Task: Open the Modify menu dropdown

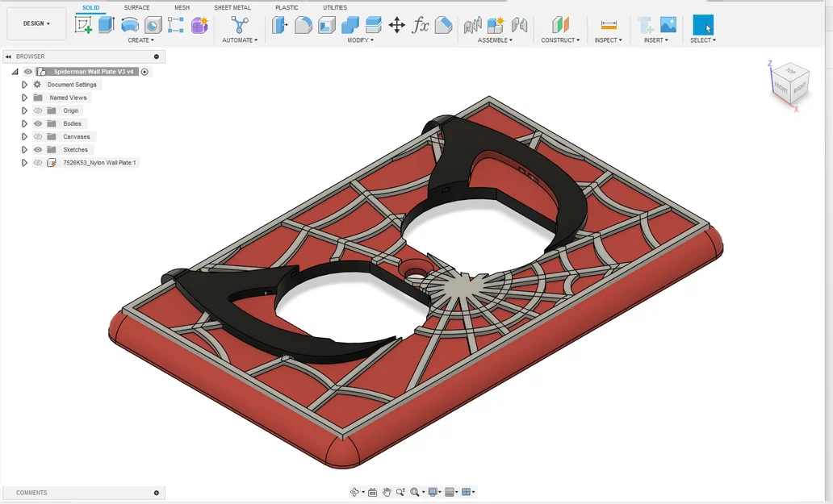Action: pyautogui.click(x=360, y=40)
